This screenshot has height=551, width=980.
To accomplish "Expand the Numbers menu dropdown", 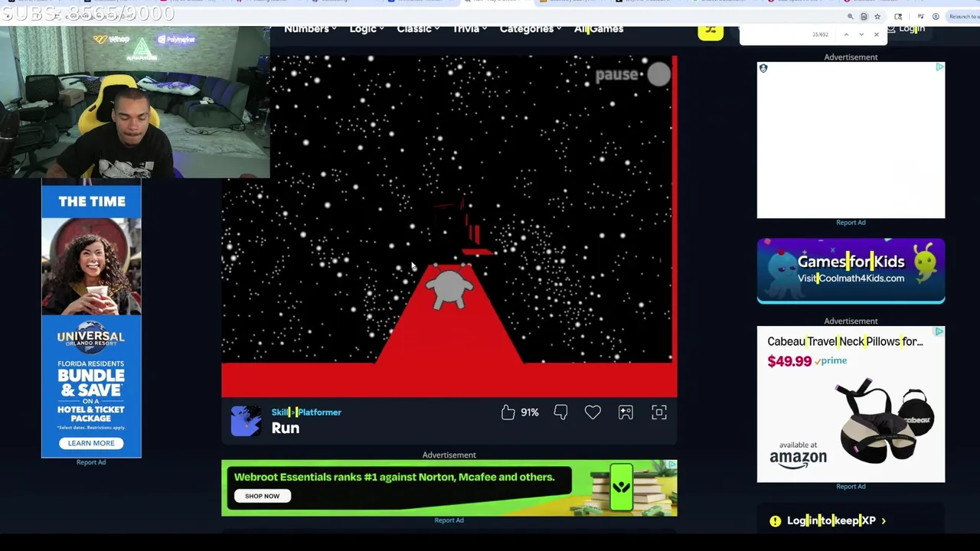I will click(x=310, y=29).
